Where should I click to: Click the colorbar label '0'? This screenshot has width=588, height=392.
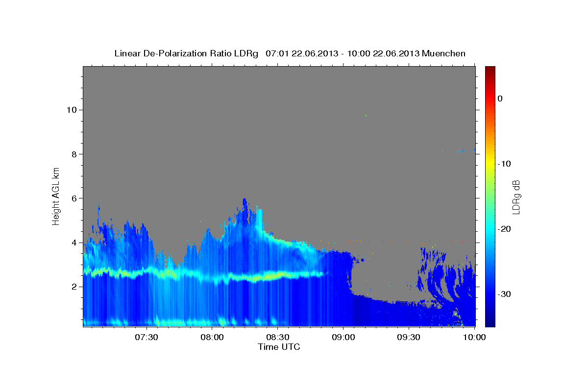pos(500,98)
